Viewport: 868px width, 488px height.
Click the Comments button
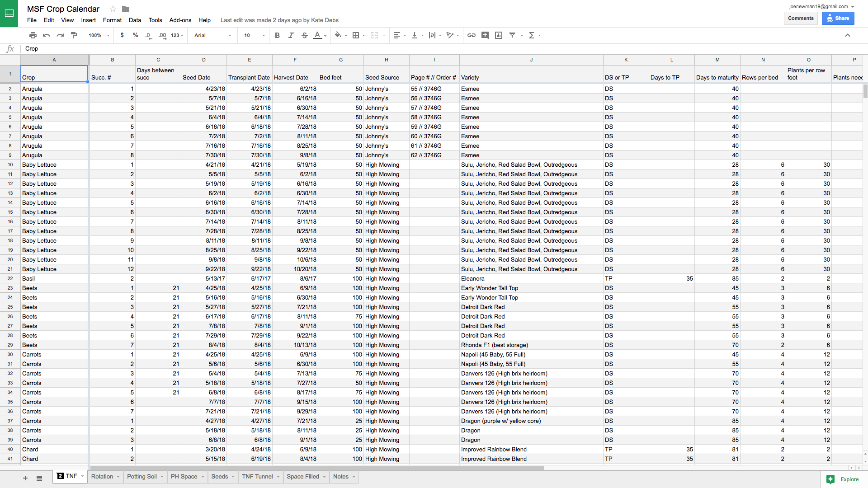point(801,19)
